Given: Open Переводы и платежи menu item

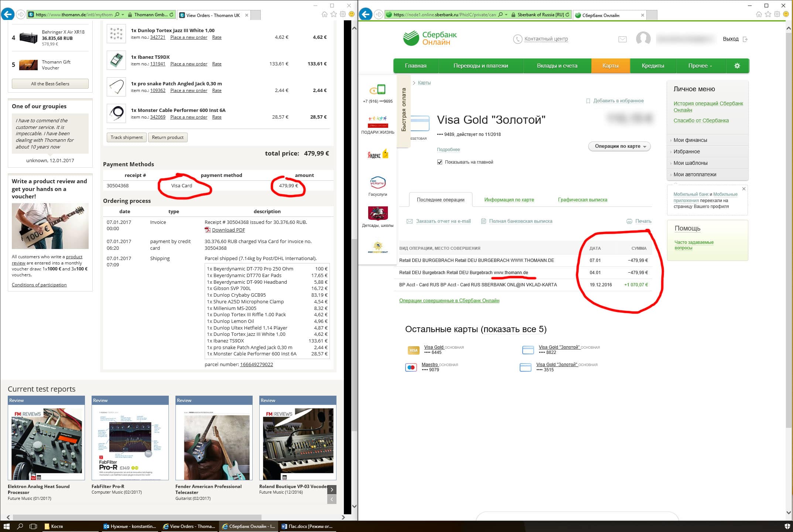Looking at the screenshot, I should coord(481,66).
